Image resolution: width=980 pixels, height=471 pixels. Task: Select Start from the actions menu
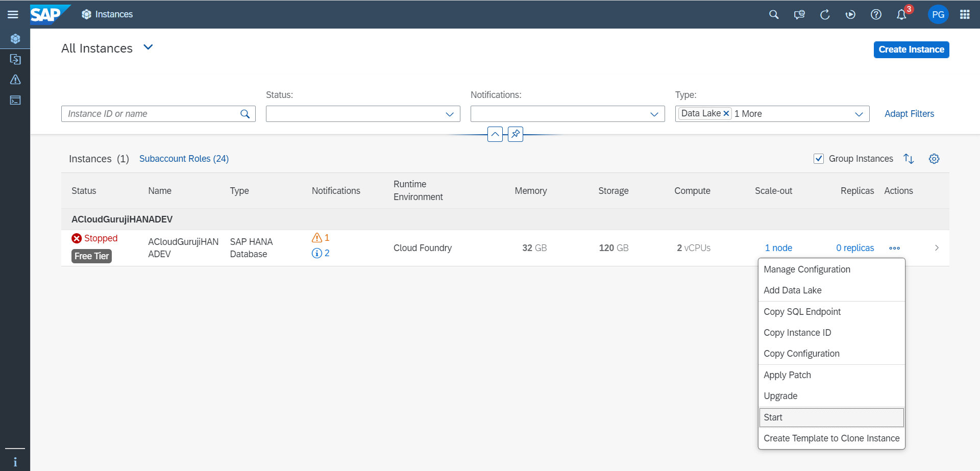773,417
